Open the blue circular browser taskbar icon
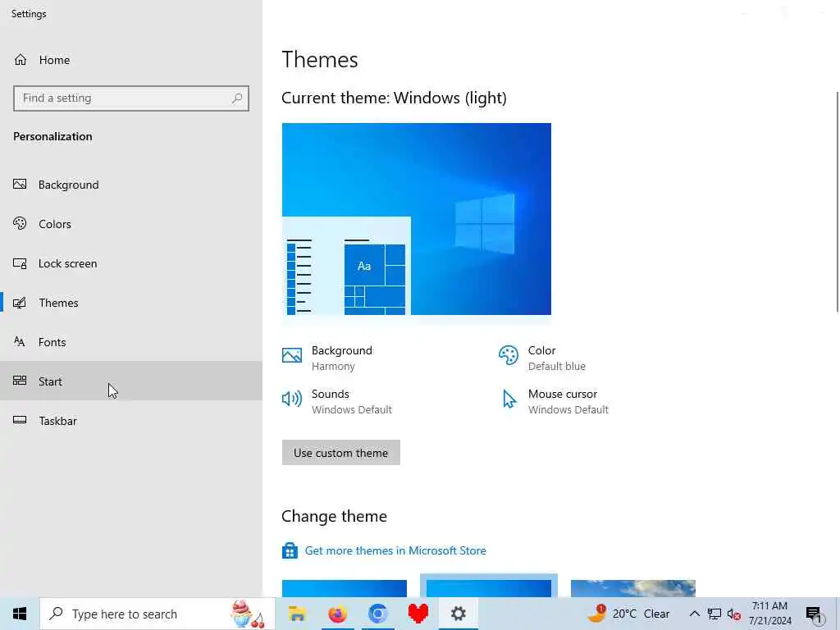 (x=377, y=614)
